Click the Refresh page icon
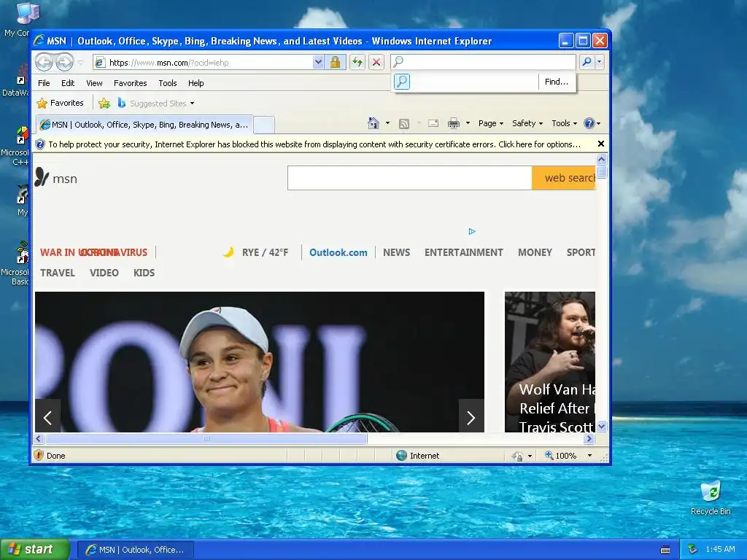747x560 pixels. 357,62
